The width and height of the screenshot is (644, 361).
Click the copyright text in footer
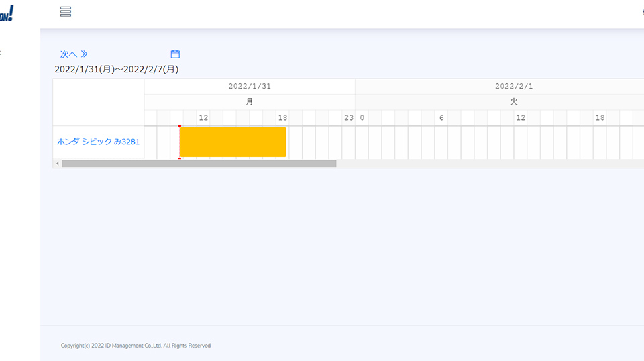[x=136, y=346]
